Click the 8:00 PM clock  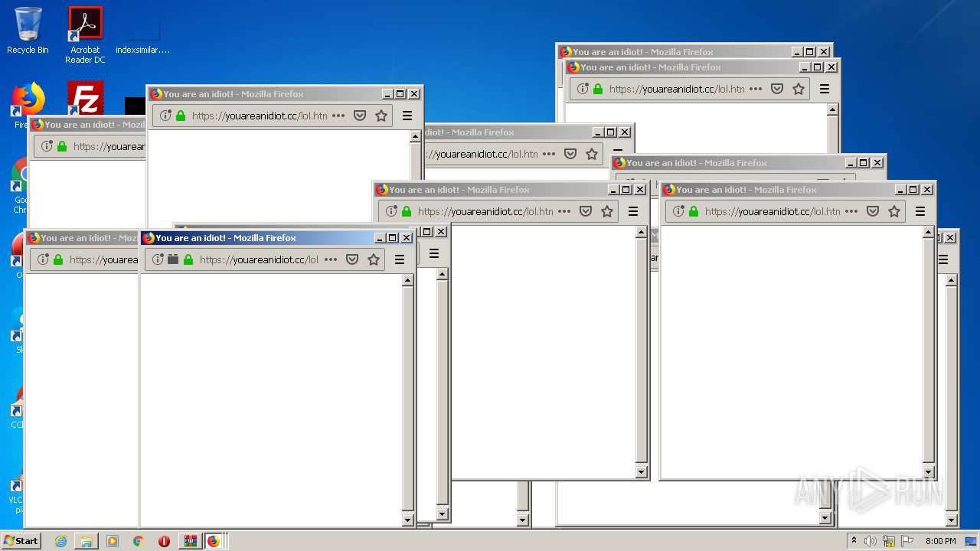pyautogui.click(x=940, y=541)
